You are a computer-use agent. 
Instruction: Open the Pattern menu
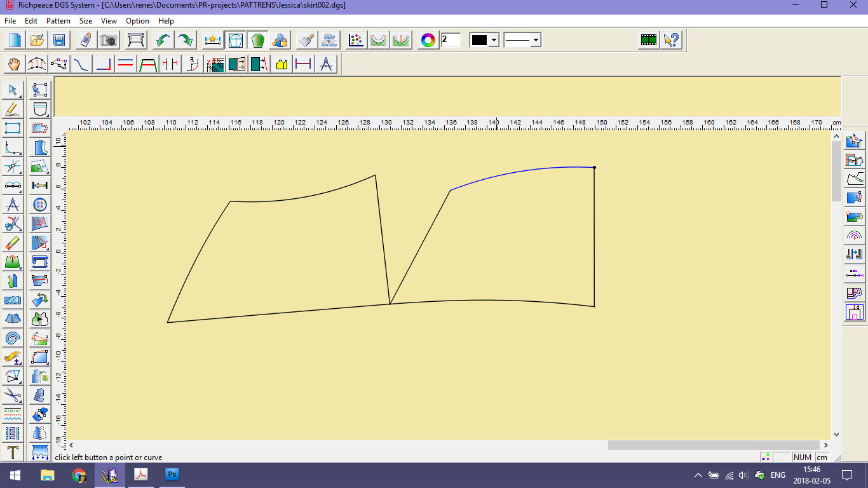[x=58, y=21]
